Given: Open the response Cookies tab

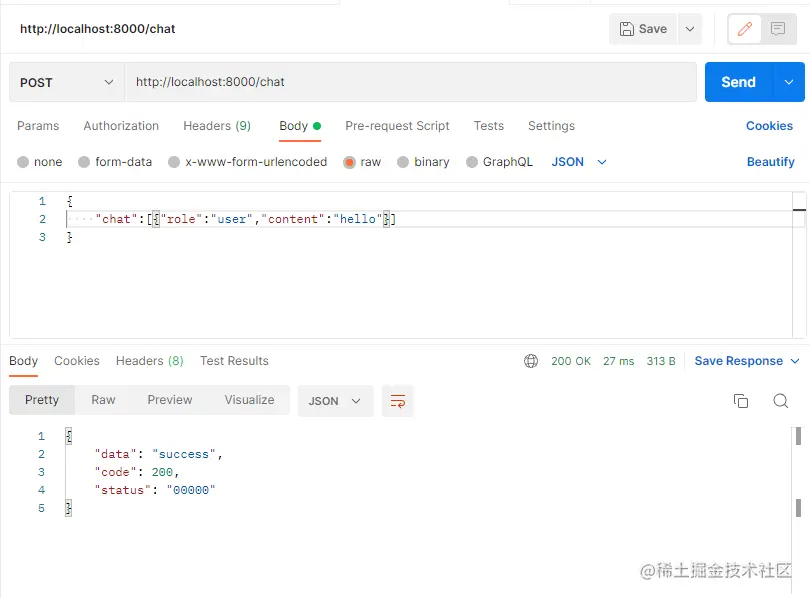Looking at the screenshot, I should (x=77, y=361).
